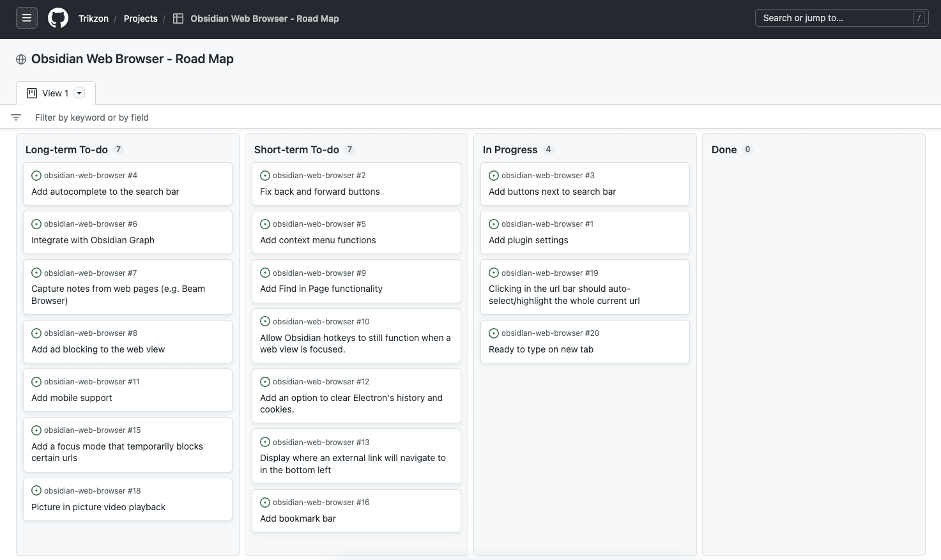941x560 pixels.
Task: Open the View 1 dropdown arrow
Action: (x=79, y=93)
